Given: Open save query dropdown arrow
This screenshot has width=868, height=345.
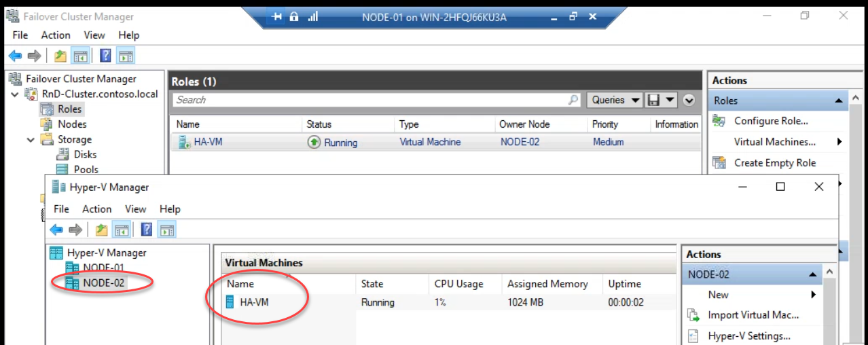Looking at the screenshot, I should 670,100.
